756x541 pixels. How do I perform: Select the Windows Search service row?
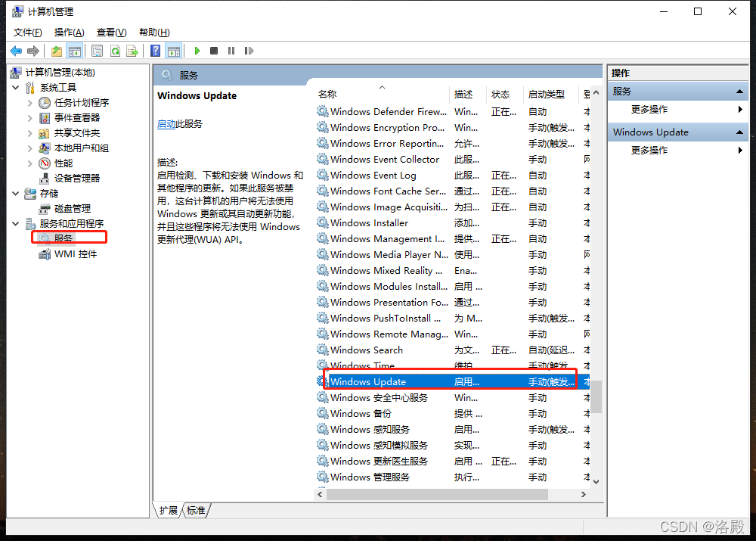(453, 350)
